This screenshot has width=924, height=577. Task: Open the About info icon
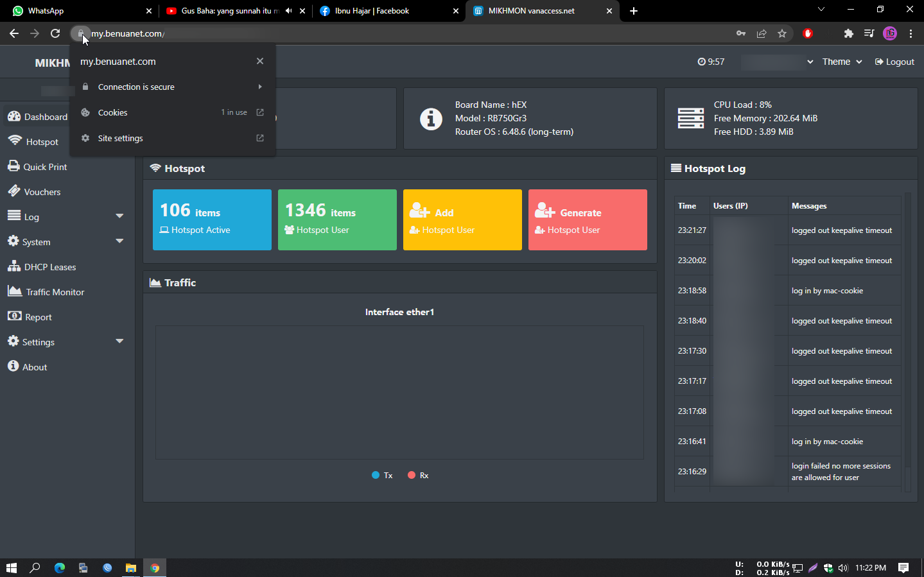click(x=13, y=366)
